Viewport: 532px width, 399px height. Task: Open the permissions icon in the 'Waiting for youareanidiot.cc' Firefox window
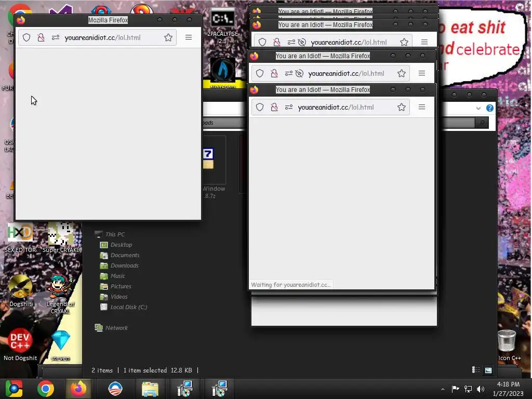pyautogui.click(x=289, y=107)
